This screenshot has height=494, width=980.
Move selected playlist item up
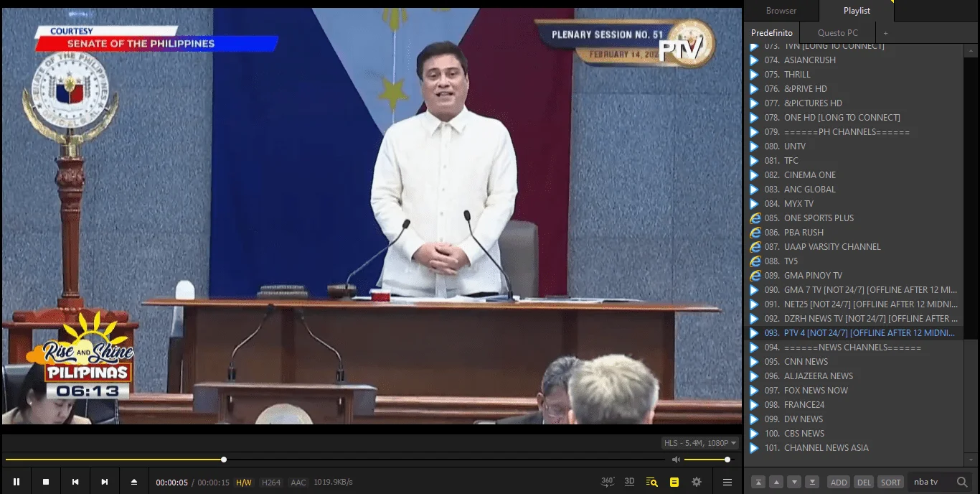(776, 482)
